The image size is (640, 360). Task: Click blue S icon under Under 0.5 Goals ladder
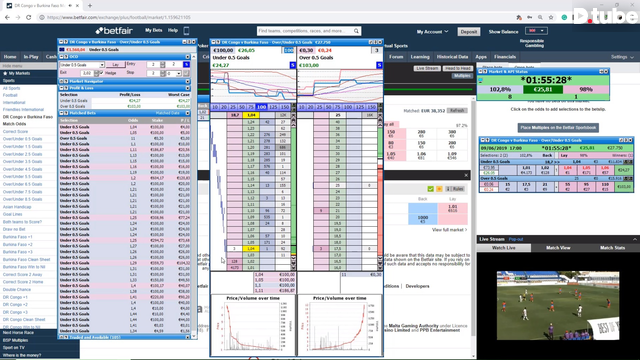(x=292, y=65)
